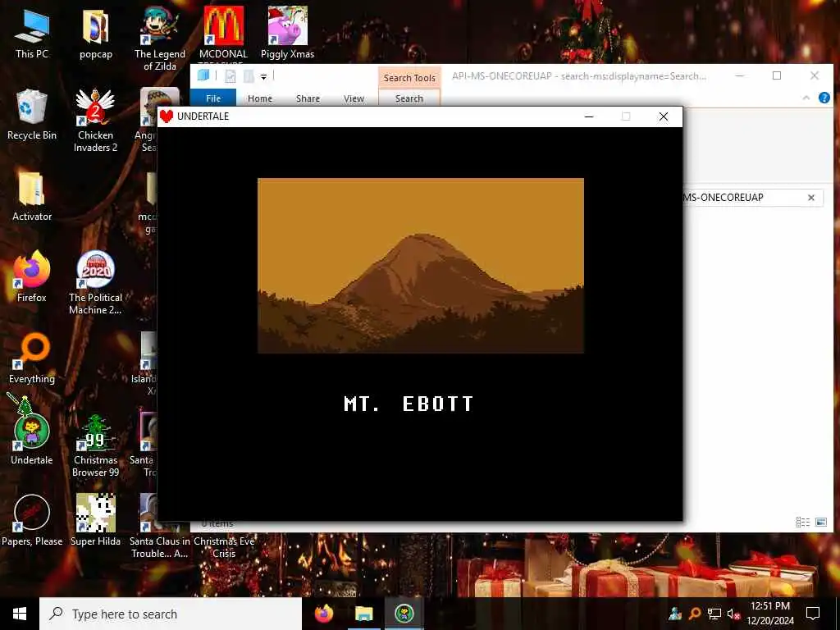Viewport: 840px width, 630px height.
Task: Open the File tab in Explorer
Action: point(213,98)
